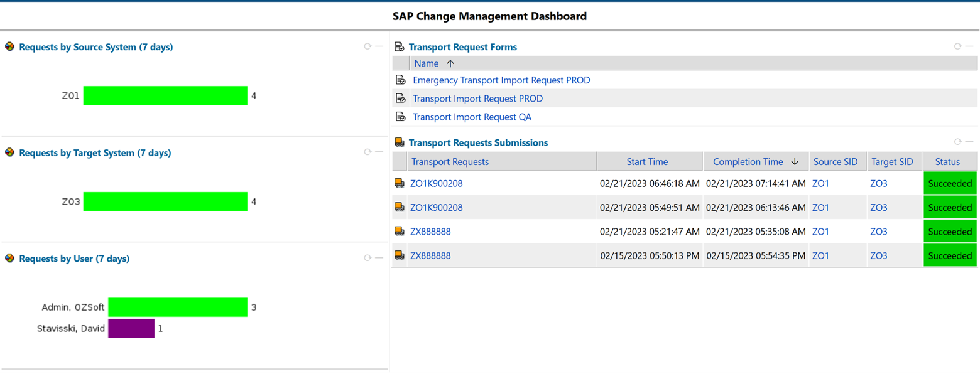Click the pie icon beside Requests by User
The width and height of the screenshot is (980, 374).
[x=9, y=258]
